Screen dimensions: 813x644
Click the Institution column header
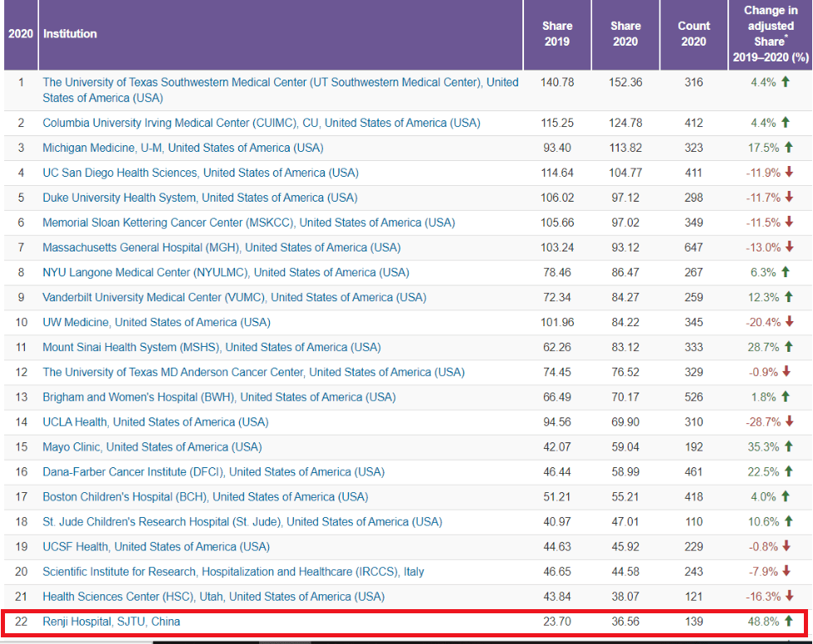coord(70,34)
